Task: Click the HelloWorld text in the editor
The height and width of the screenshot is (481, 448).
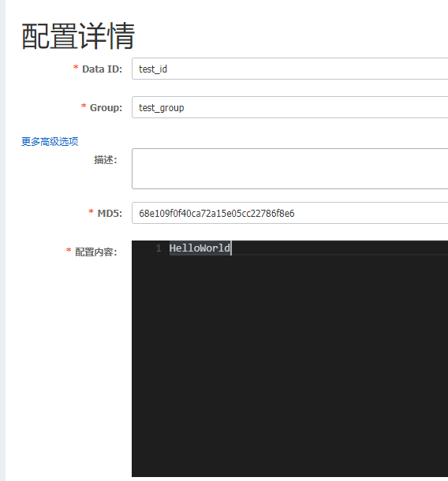Action: coord(200,248)
